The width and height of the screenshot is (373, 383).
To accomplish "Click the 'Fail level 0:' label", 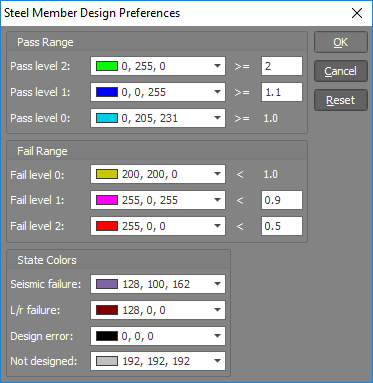I will (x=37, y=175).
